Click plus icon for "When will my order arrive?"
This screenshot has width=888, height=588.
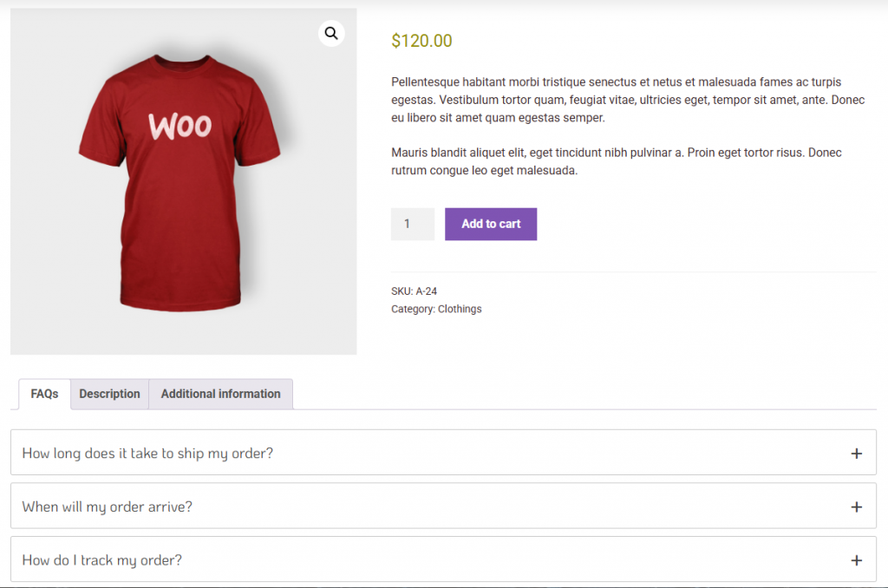coord(857,506)
